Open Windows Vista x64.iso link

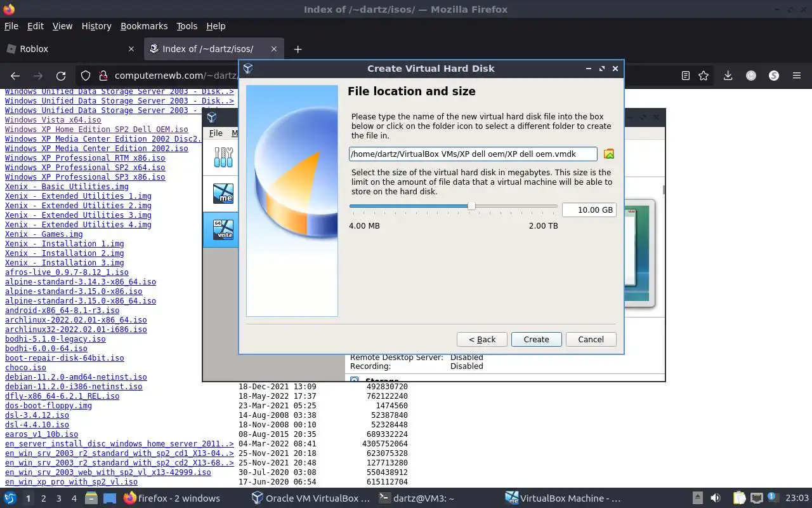[x=53, y=120]
